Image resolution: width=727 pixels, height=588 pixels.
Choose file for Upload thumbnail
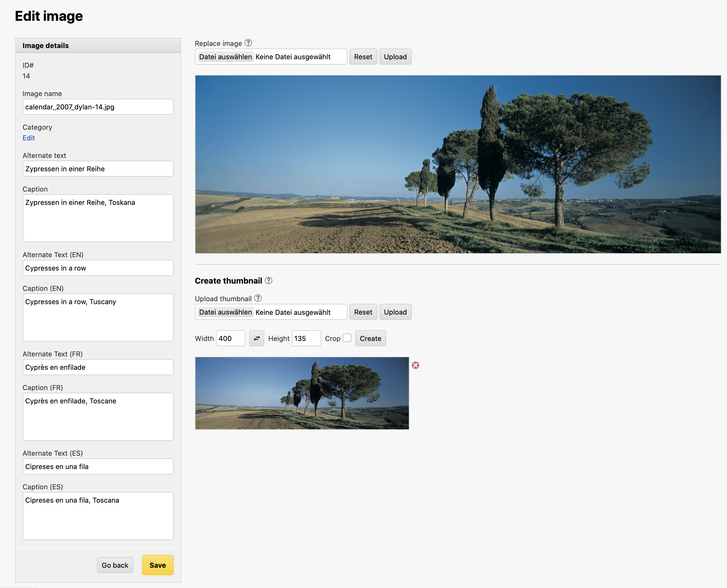[226, 312]
